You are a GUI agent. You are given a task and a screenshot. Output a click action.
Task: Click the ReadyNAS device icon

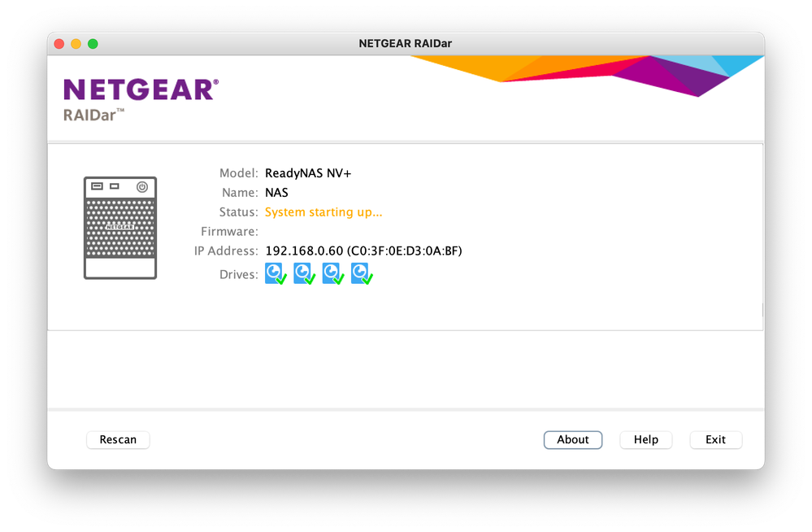(120, 228)
